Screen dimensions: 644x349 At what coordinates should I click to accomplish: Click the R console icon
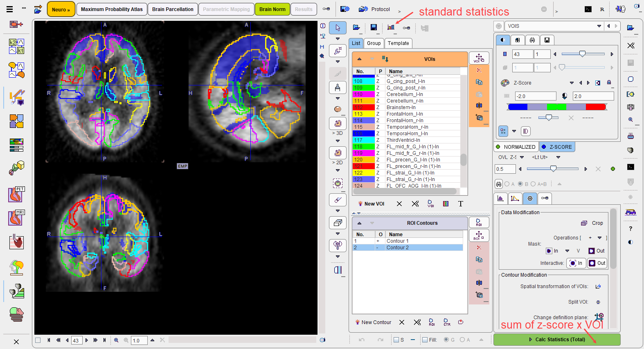coord(602,9)
